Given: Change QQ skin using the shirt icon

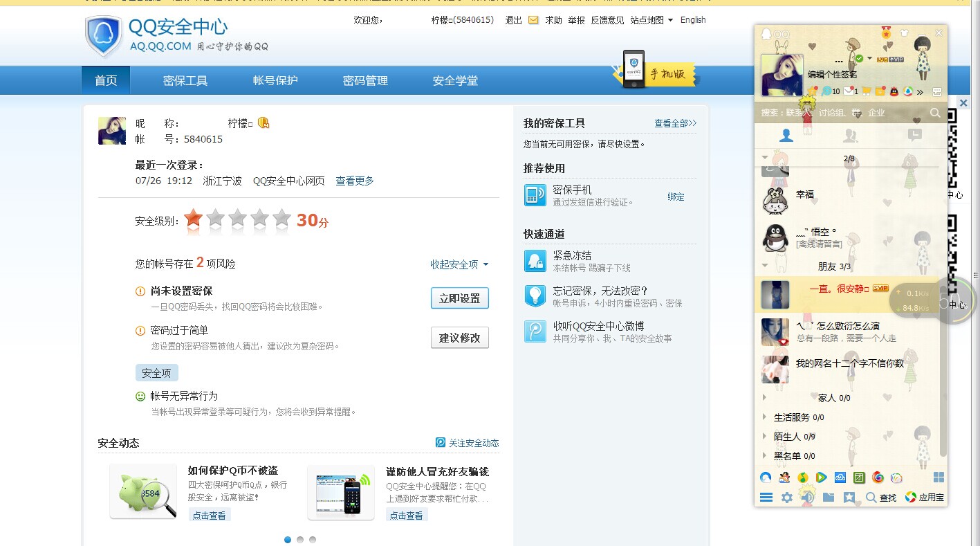Looking at the screenshot, I should coord(904,33).
